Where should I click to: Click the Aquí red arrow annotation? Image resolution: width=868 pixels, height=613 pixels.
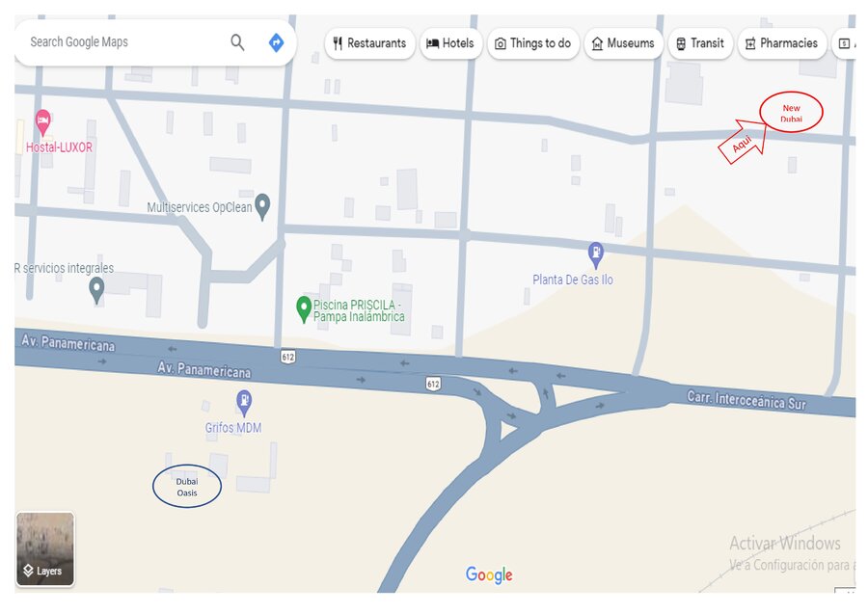click(744, 142)
